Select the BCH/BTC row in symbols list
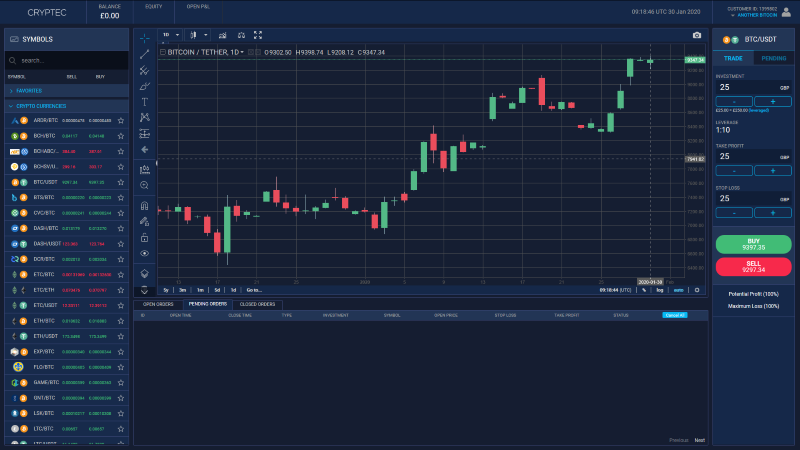The height and width of the screenshot is (450, 800). click(66, 136)
